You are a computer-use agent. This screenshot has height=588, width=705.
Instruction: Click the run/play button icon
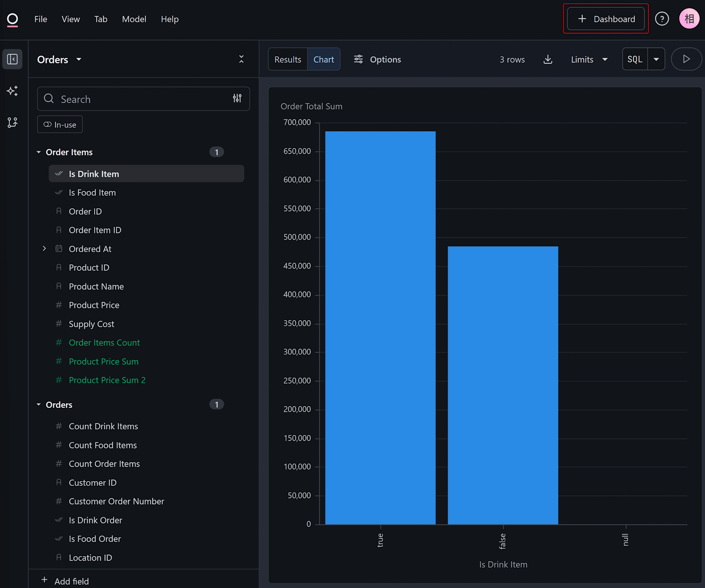pos(686,59)
